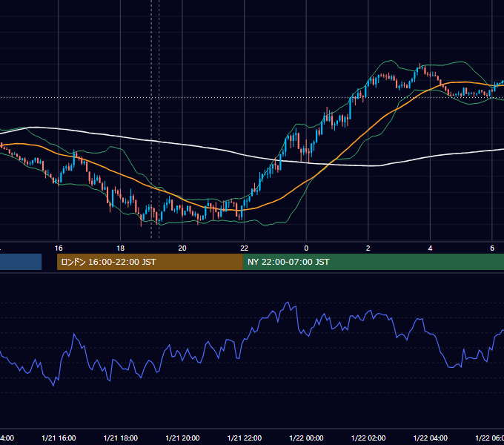The height and width of the screenshot is (445, 504).
Task: Click the 1/22 02:00 date label
Action: point(368,438)
